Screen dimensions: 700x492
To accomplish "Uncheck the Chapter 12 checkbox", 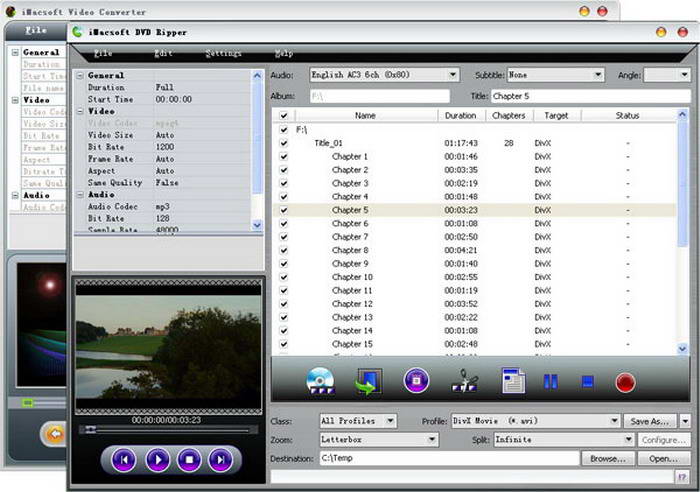I will pyautogui.click(x=284, y=304).
